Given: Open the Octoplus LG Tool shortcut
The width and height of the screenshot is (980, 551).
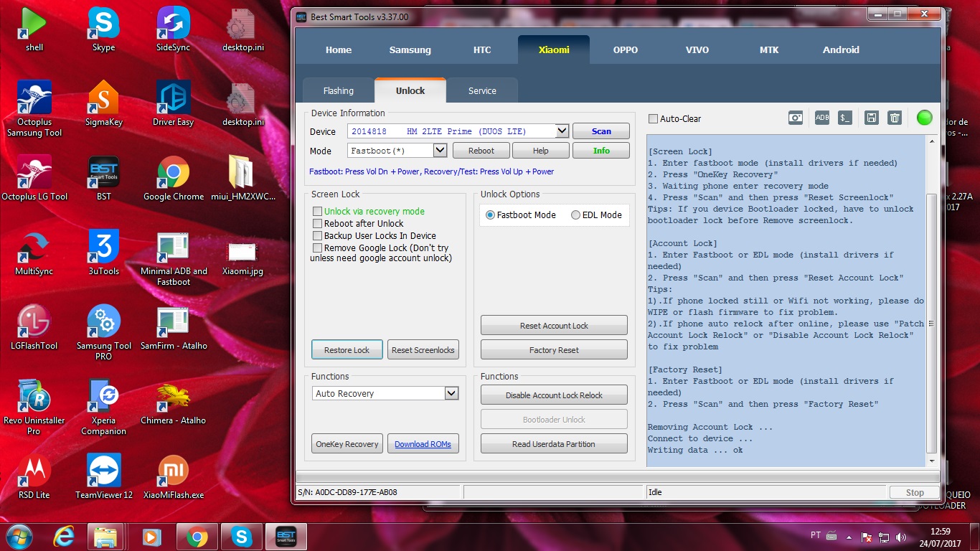Looking at the screenshot, I should point(34,179).
